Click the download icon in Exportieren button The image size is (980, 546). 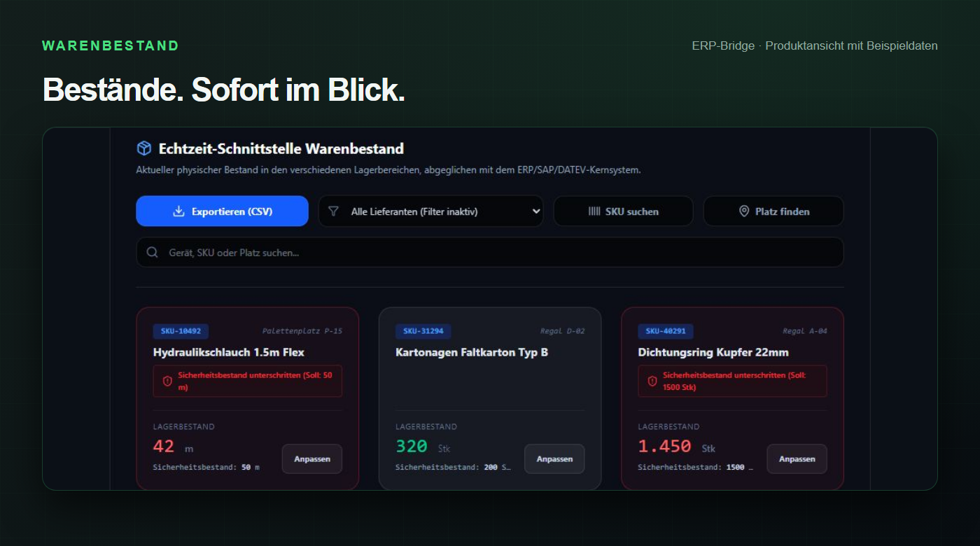[178, 211]
